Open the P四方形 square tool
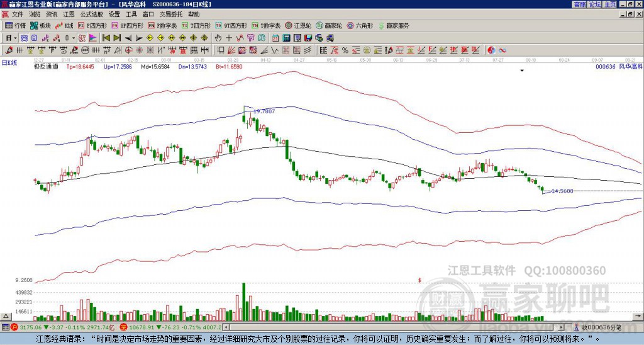 point(92,25)
